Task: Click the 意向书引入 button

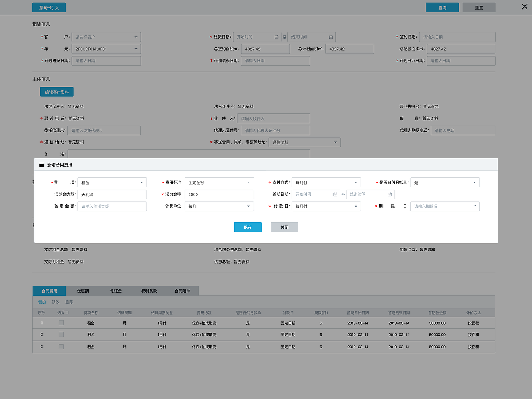Action: (x=49, y=8)
